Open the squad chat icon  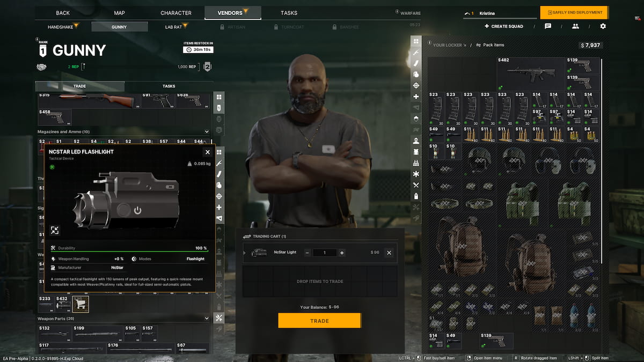tap(548, 26)
